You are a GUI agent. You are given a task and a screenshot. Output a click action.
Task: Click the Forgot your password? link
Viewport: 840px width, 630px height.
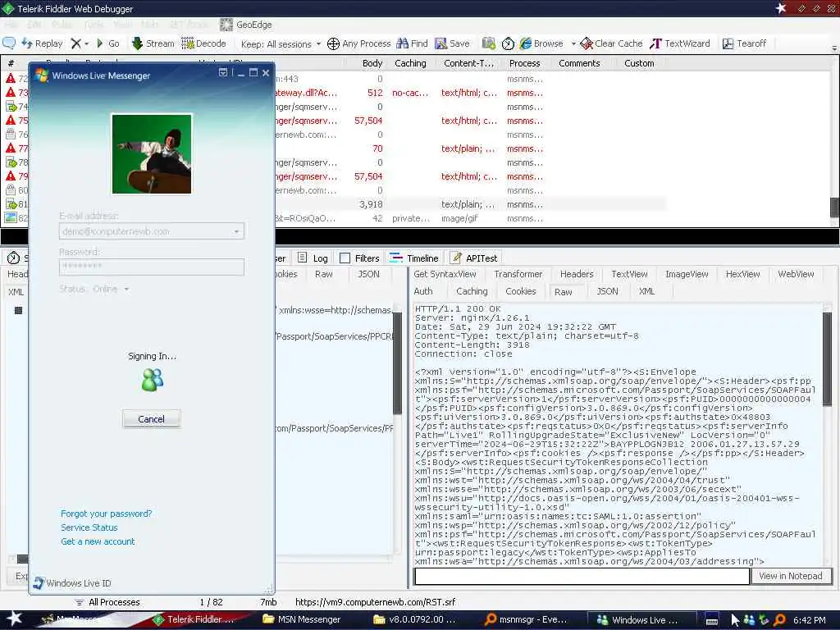point(106,514)
